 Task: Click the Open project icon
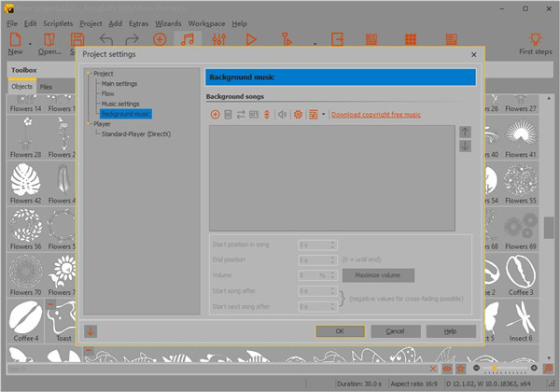49,39
